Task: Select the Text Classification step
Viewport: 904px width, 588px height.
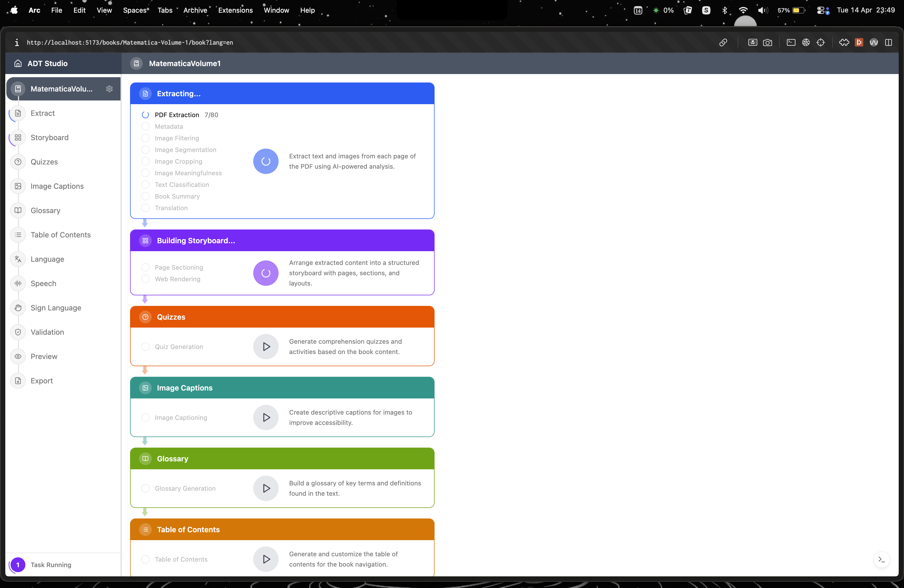Action: pos(175,185)
